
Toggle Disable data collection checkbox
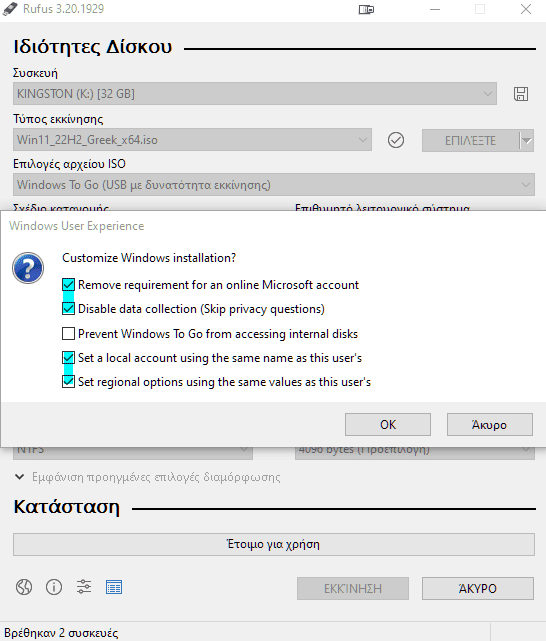68,309
